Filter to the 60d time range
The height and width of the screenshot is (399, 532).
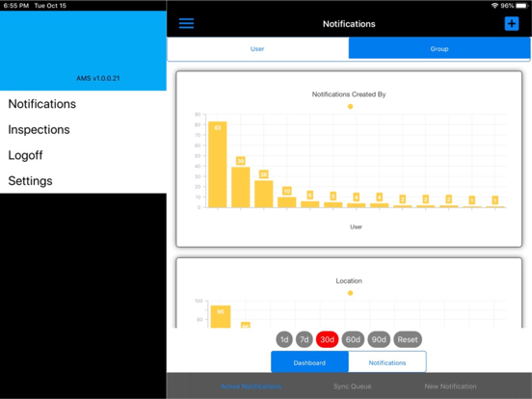point(353,339)
